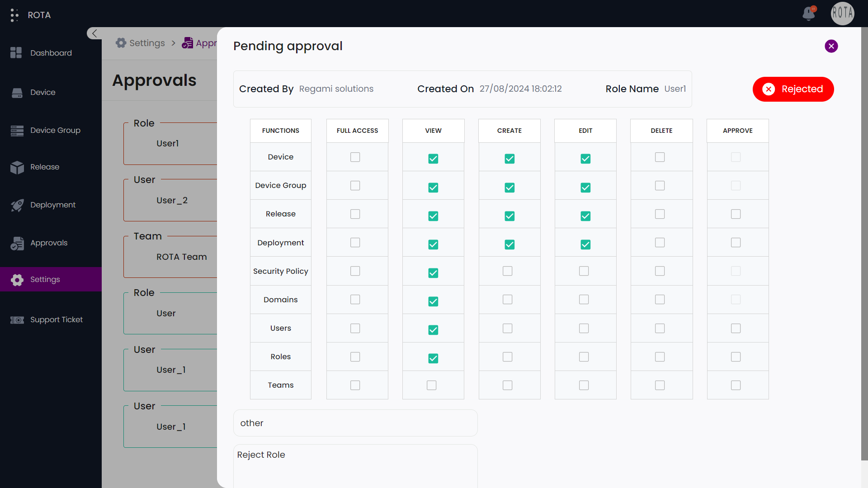Click close button on pending approval modal
Image resolution: width=868 pixels, height=488 pixels.
point(832,46)
